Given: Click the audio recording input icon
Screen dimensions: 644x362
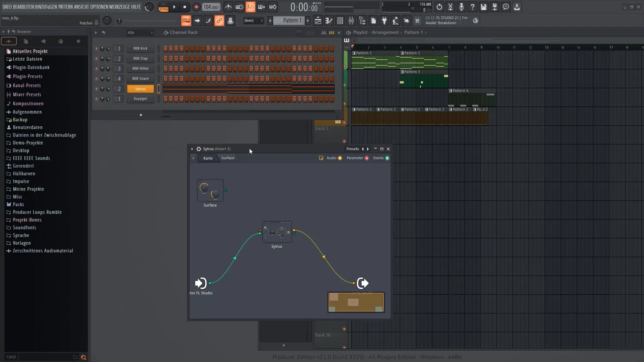Looking at the screenshot, I should pyautogui.click(x=461, y=7).
